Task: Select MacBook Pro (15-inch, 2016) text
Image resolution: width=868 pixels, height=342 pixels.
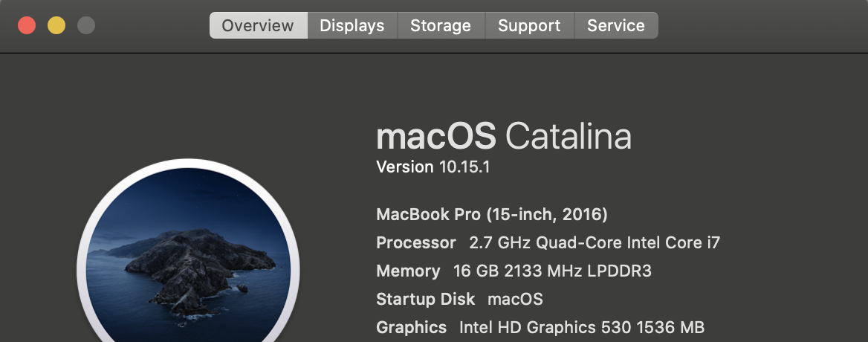Action: (491, 215)
